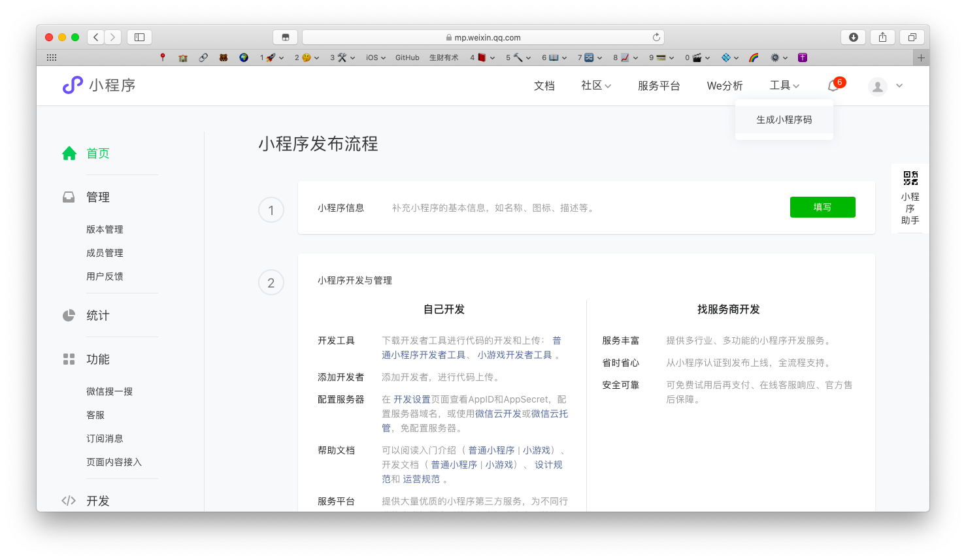Click the notification bell with badge 6

tap(834, 86)
